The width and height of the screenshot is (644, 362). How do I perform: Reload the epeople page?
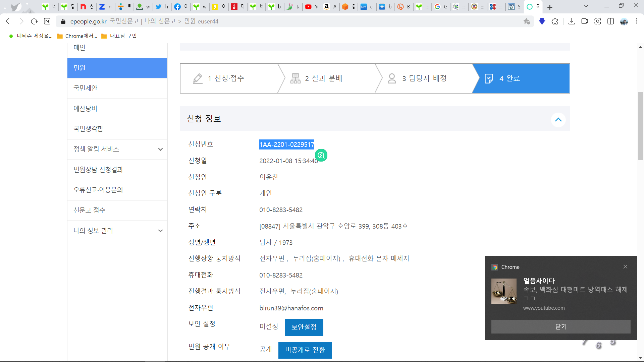coord(34,21)
